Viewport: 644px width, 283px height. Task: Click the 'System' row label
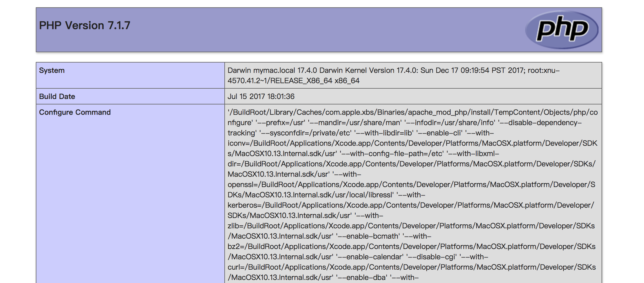click(52, 70)
